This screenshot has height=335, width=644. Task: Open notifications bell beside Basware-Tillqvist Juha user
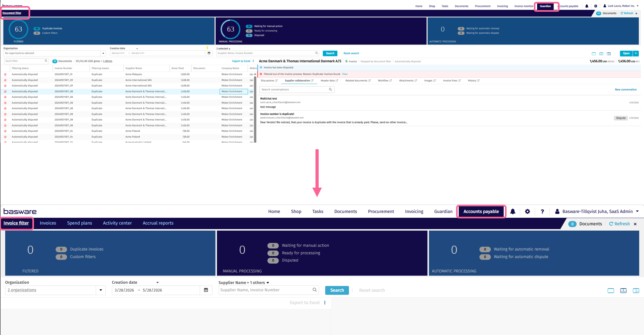pyautogui.click(x=513, y=211)
